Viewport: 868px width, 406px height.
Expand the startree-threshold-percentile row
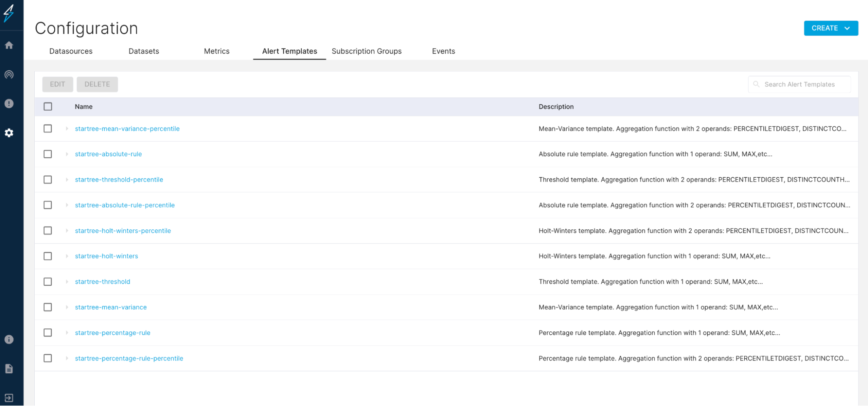[67, 179]
